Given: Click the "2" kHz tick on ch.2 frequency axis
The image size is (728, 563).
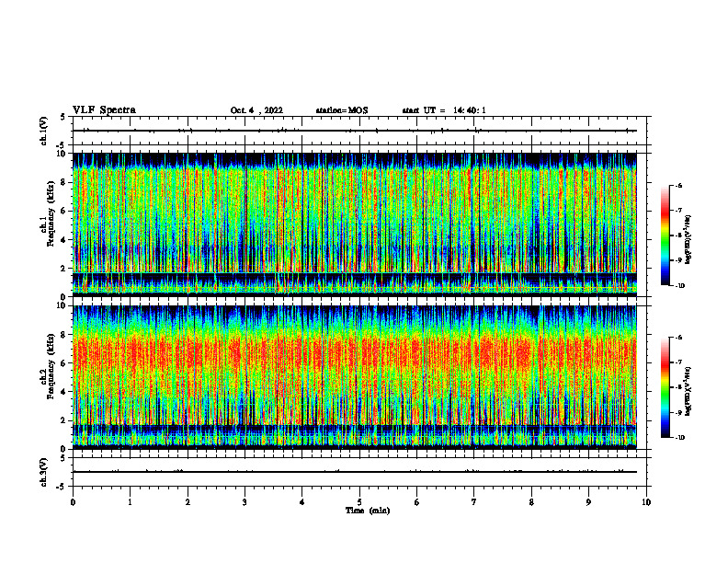Looking at the screenshot, I should coord(63,420).
